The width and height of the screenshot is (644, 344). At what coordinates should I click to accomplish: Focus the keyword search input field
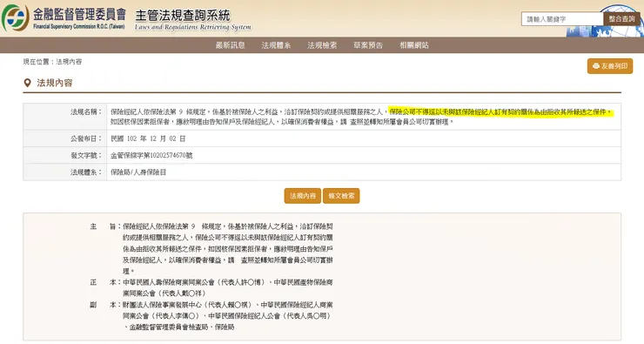pos(562,19)
